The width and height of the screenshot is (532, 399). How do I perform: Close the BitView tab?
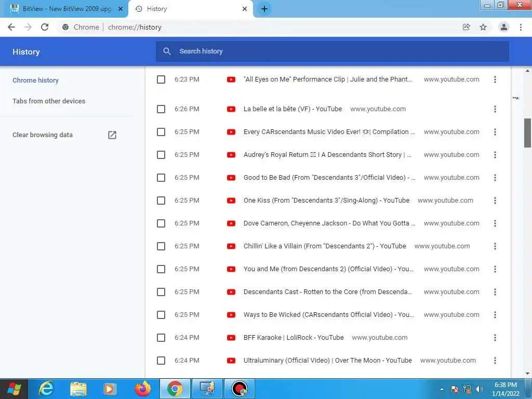click(x=120, y=9)
